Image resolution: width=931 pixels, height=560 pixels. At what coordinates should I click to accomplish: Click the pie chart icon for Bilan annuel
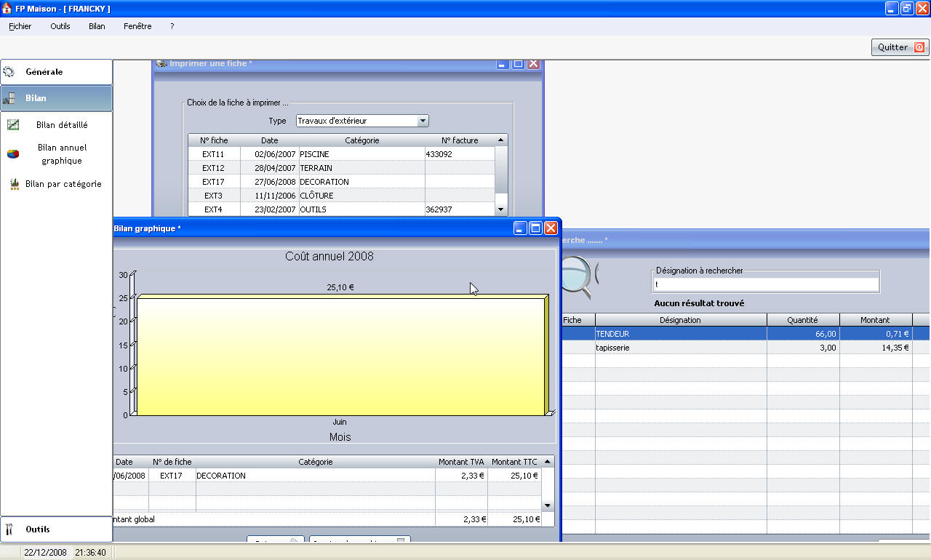pyautogui.click(x=13, y=153)
